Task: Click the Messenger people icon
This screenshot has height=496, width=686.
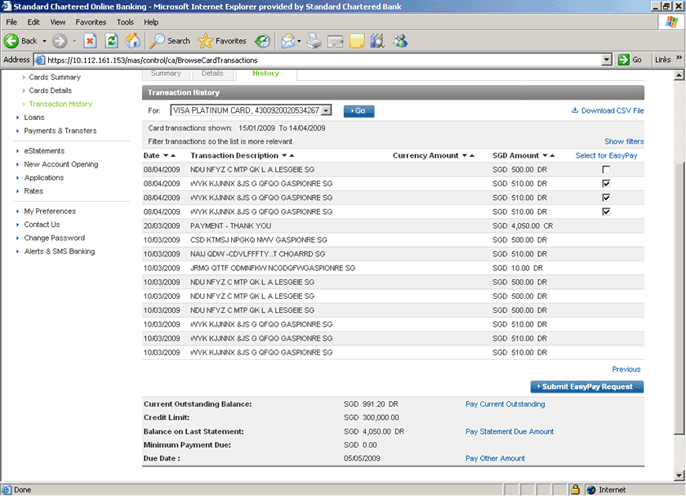Action: pyautogui.click(x=400, y=41)
